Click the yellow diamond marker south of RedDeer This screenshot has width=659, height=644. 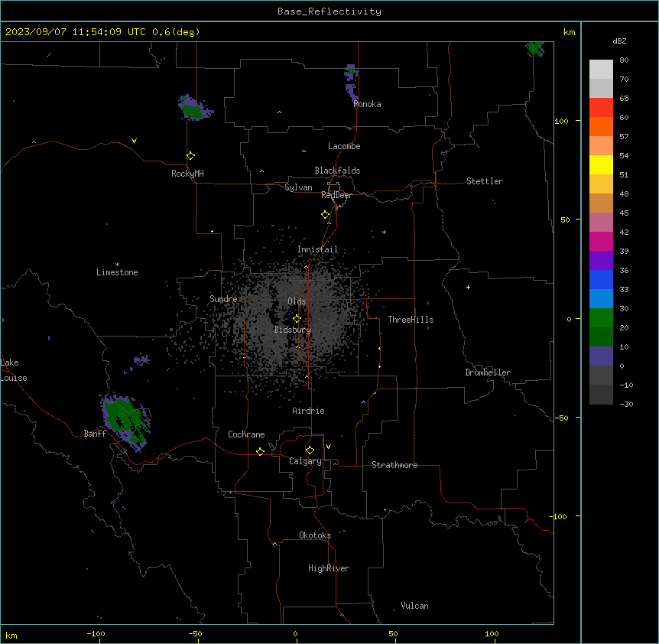click(x=325, y=215)
